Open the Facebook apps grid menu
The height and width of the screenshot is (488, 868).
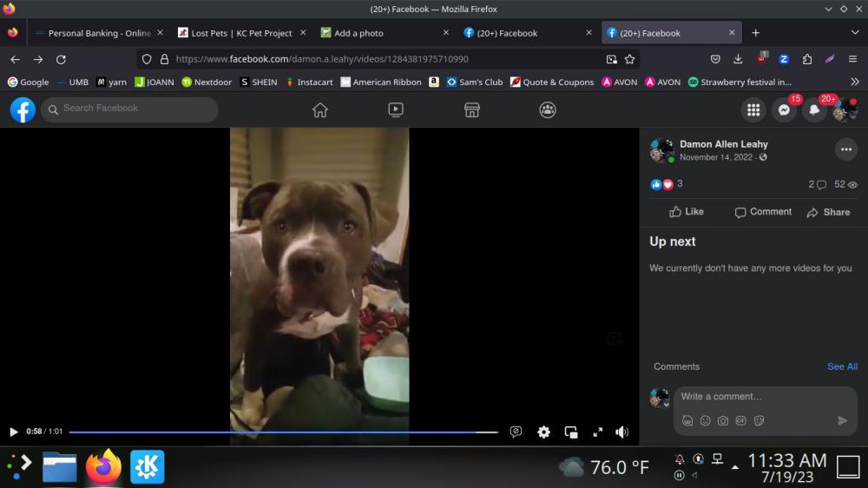[x=753, y=110]
